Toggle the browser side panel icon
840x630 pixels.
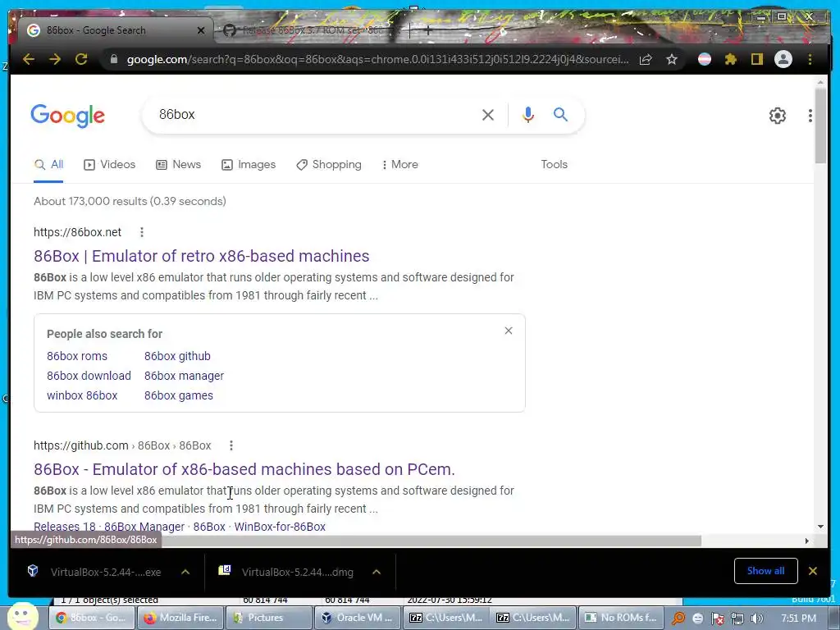[756, 59]
